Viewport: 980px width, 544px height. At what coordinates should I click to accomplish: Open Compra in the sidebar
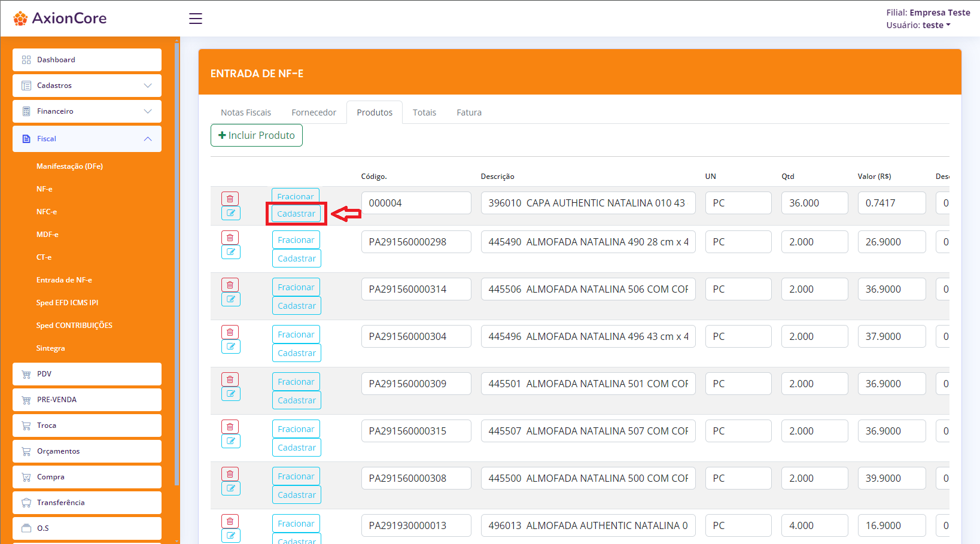(87, 477)
